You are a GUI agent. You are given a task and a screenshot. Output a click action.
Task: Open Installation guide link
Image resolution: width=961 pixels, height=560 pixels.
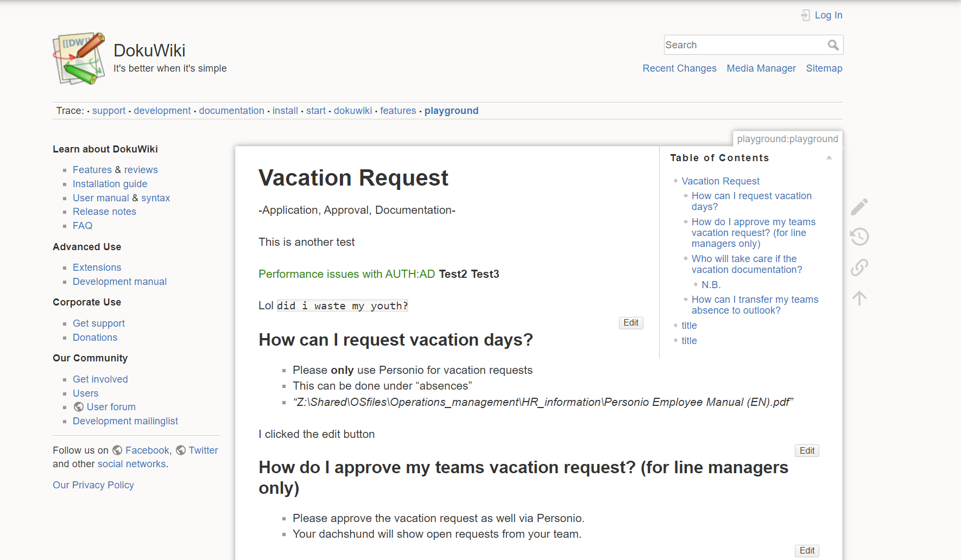click(110, 184)
